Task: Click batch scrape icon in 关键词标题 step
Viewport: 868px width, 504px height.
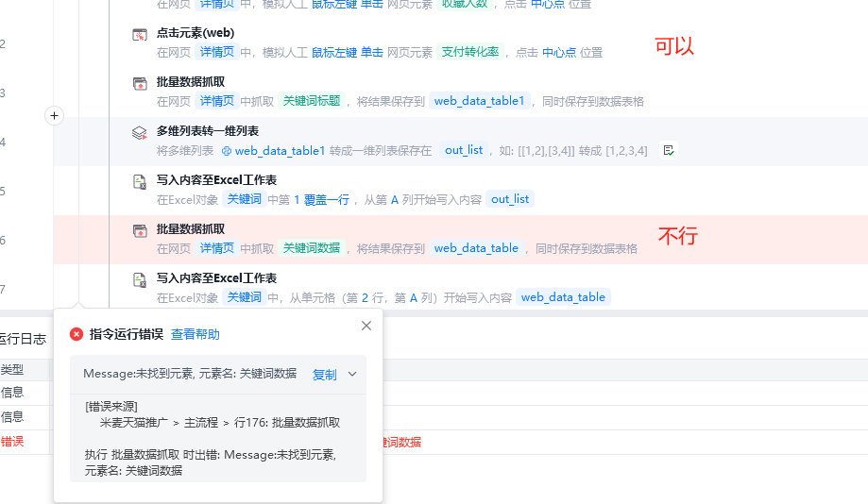Action: [x=139, y=83]
